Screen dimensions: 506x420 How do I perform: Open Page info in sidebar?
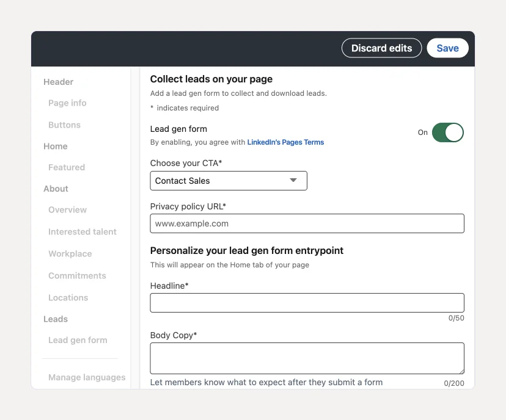tap(67, 103)
